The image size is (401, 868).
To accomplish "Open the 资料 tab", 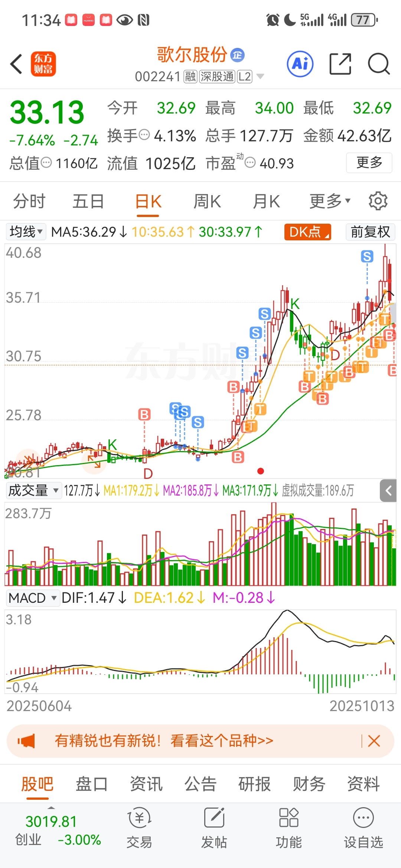I will pyautogui.click(x=363, y=784).
